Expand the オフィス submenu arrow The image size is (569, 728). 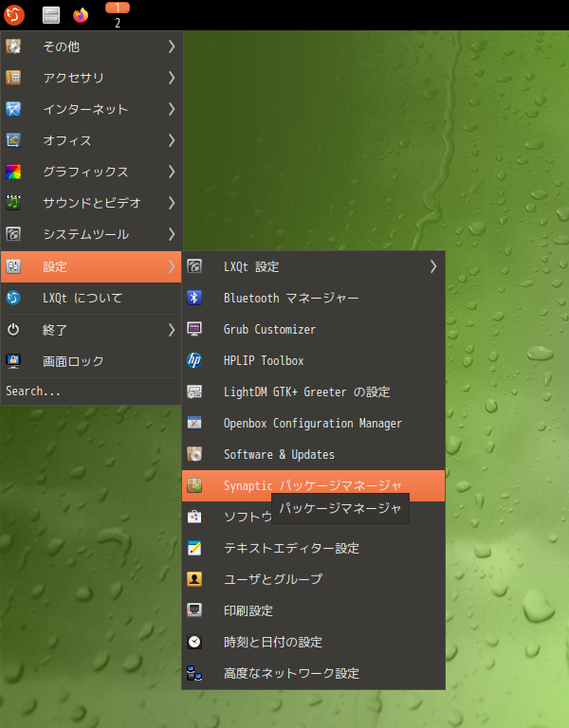(x=172, y=140)
